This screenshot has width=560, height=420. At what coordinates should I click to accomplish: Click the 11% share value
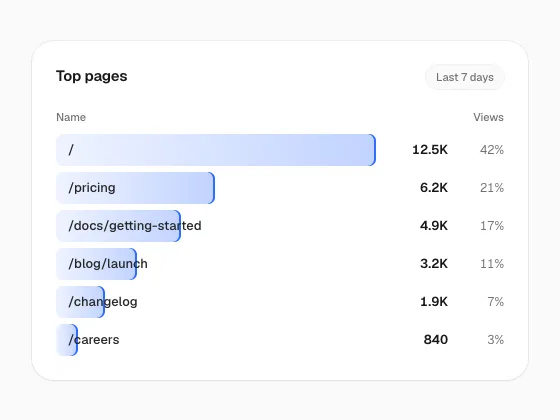pyautogui.click(x=492, y=264)
